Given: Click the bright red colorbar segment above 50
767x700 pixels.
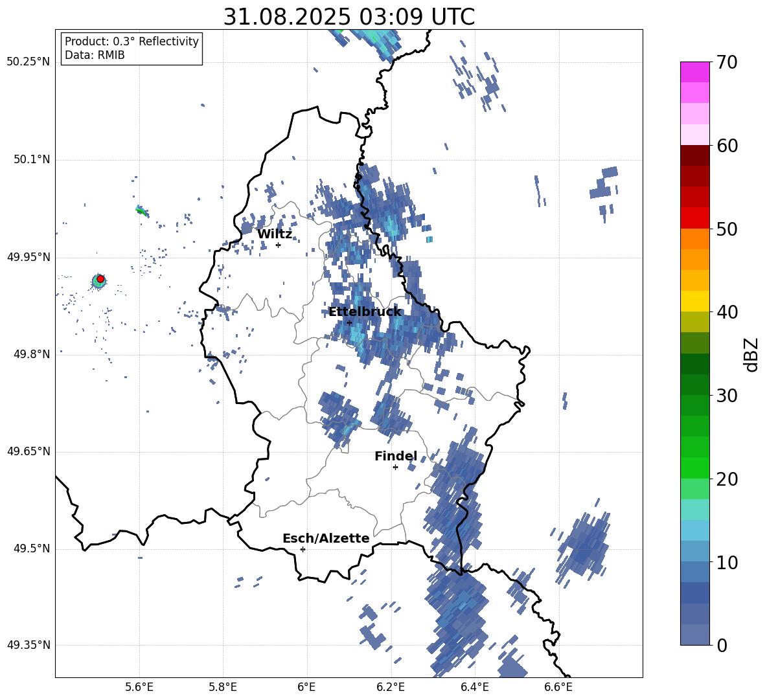Looking at the screenshot, I should (694, 218).
